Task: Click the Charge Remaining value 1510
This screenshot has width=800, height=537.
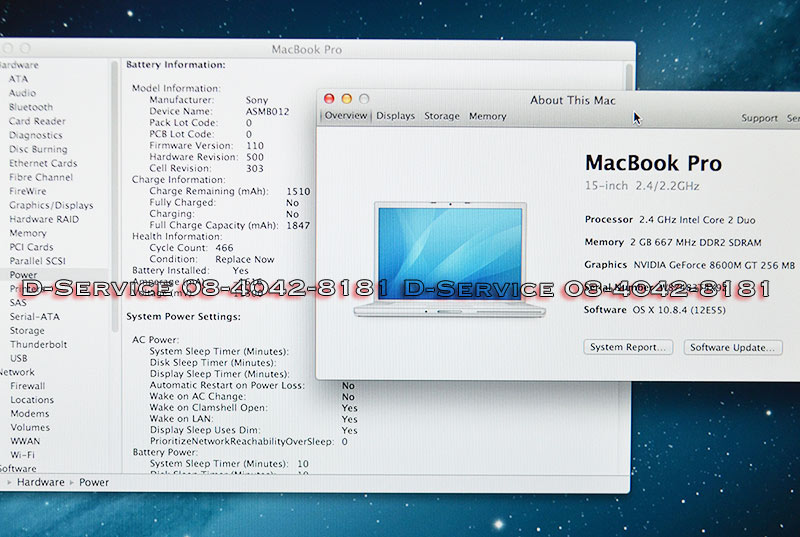Action: (x=298, y=191)
